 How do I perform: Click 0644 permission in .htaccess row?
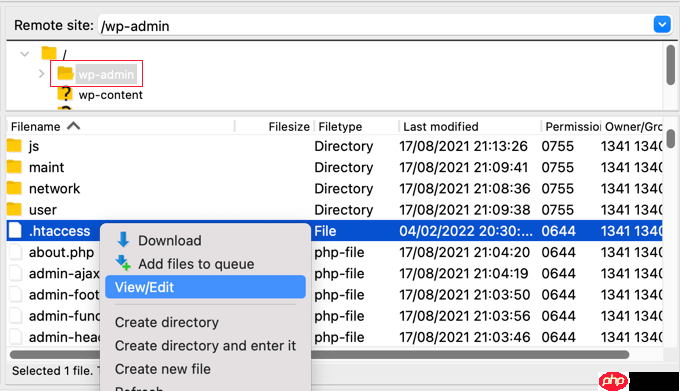coord(558,231)
